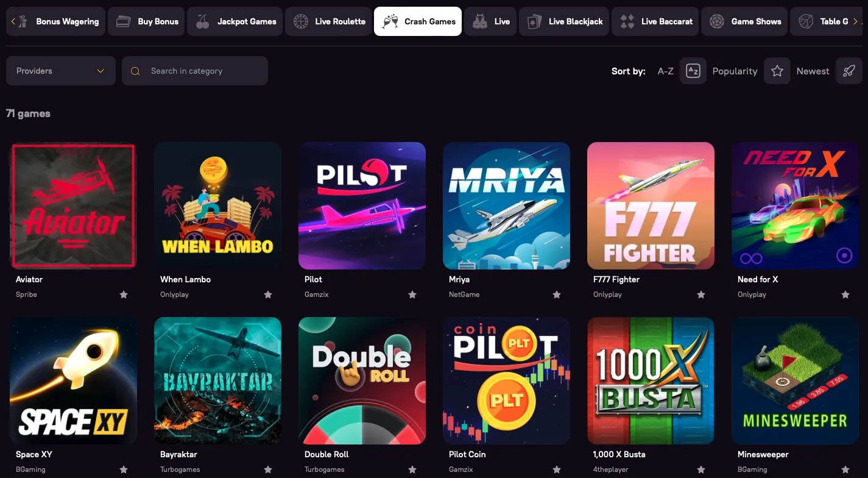
Task: Favorite the Space XY game
Action: [124, 469]
